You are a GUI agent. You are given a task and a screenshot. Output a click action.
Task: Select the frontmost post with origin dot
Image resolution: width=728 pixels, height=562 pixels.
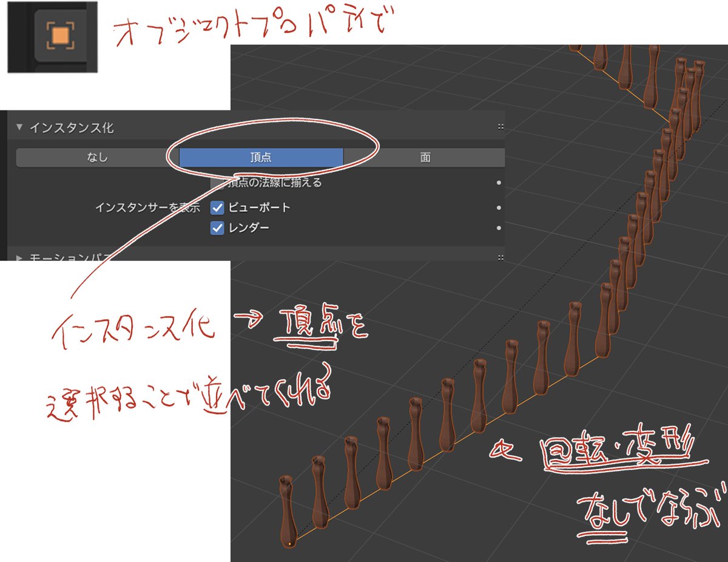click(288, 512)
